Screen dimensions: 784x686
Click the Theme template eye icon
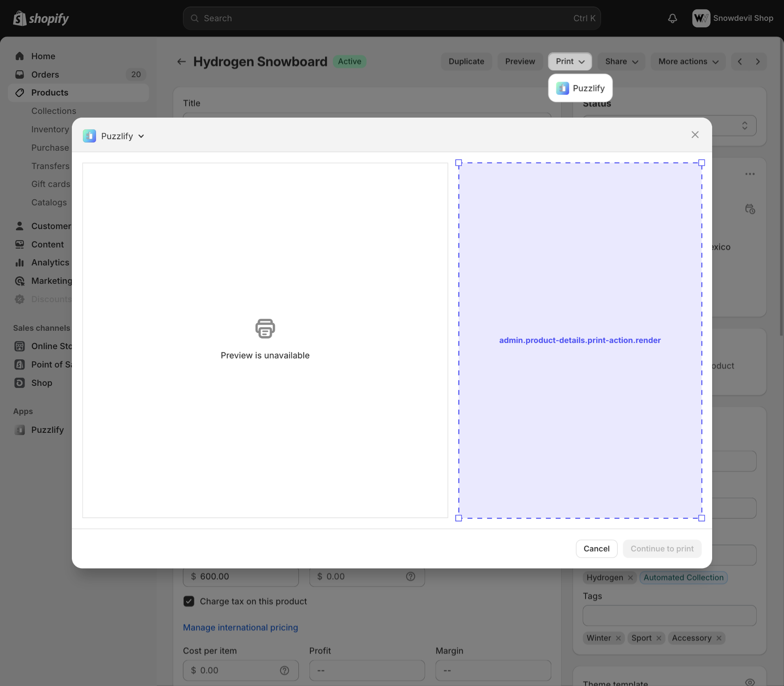750,682
